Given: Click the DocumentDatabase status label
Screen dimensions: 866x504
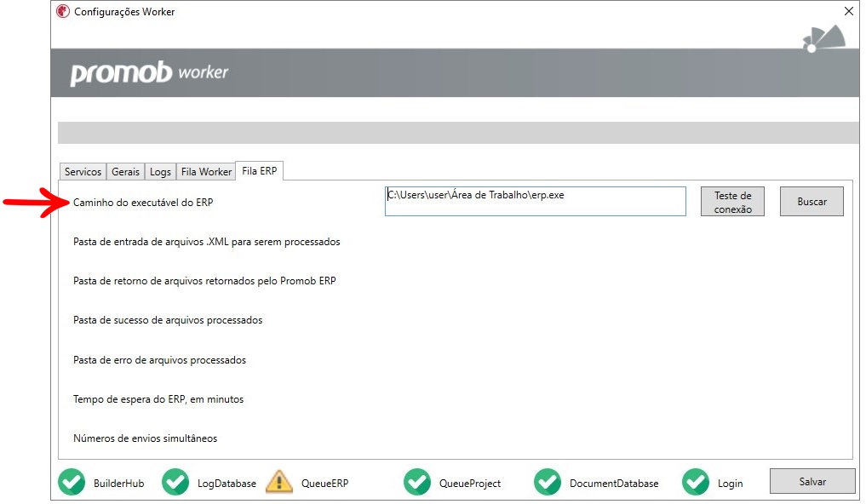Looking at the screenshot, I should click(x=614, y=483).
